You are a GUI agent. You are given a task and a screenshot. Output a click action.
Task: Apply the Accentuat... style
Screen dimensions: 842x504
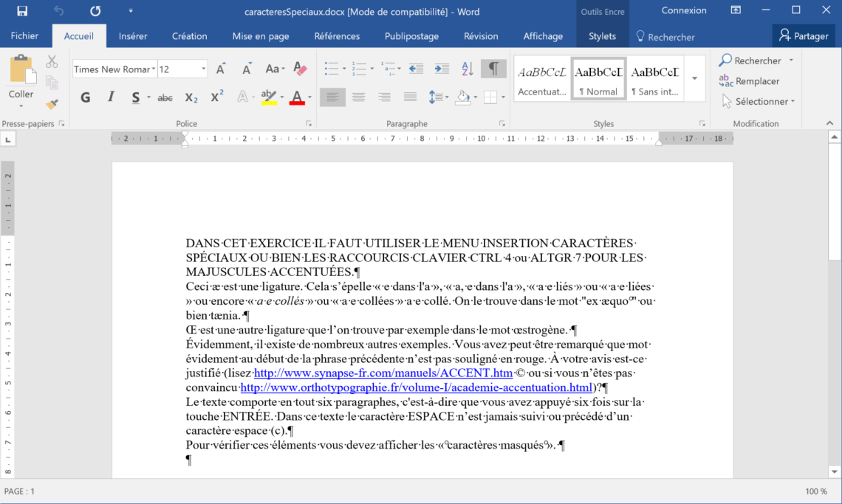542,78
